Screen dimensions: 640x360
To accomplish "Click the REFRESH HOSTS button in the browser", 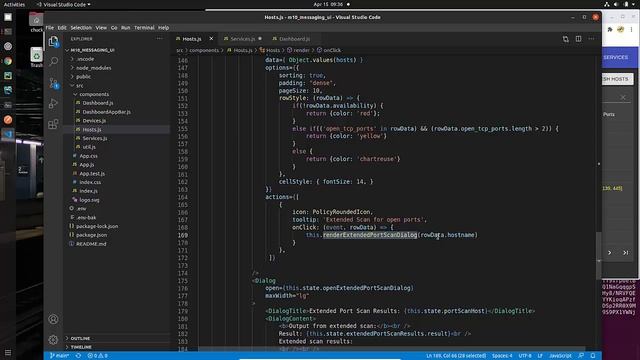I will 618,79.
